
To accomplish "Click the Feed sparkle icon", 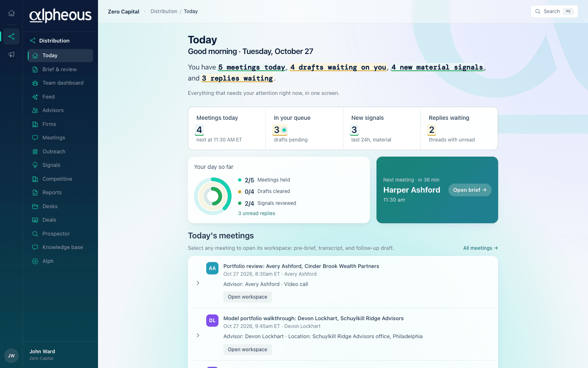I will 35,97.
